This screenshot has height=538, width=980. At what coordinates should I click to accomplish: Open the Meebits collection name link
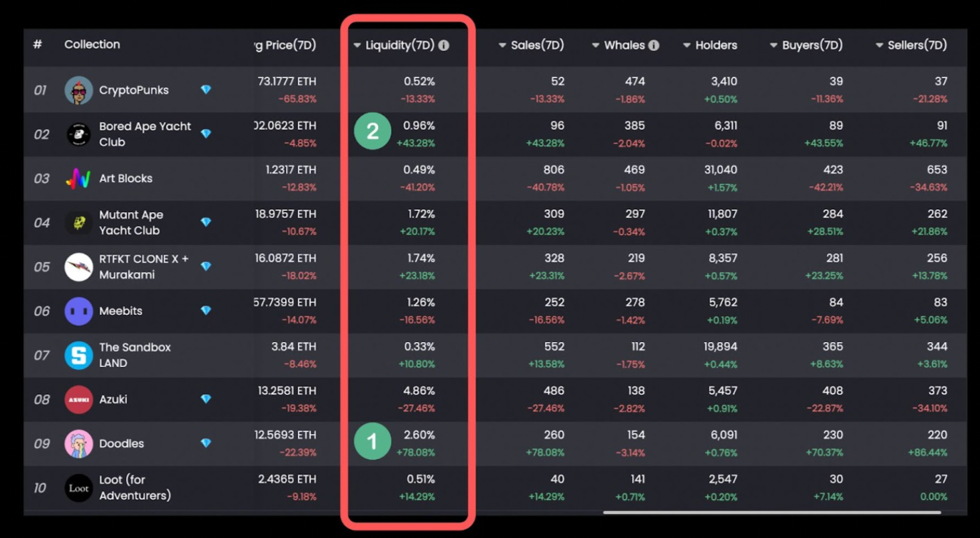pyautogui.click(x=121, y=311)
